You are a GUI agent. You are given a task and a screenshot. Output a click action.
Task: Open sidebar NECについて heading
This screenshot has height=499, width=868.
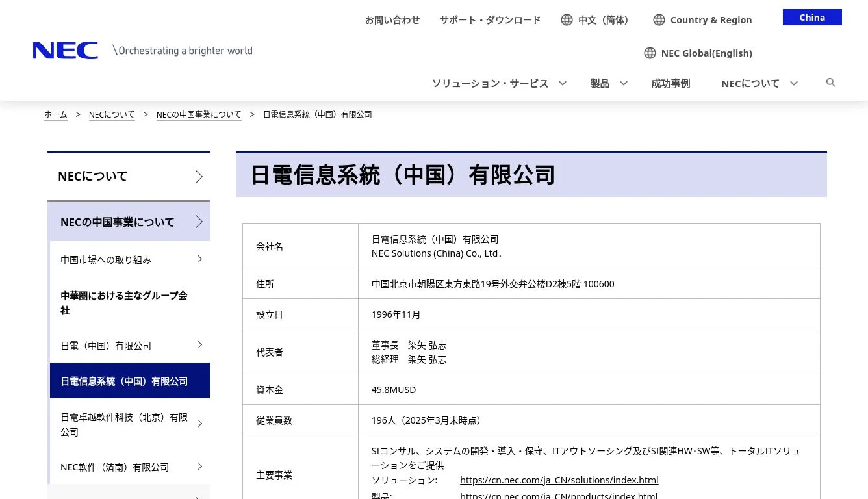tap(129, 176)
